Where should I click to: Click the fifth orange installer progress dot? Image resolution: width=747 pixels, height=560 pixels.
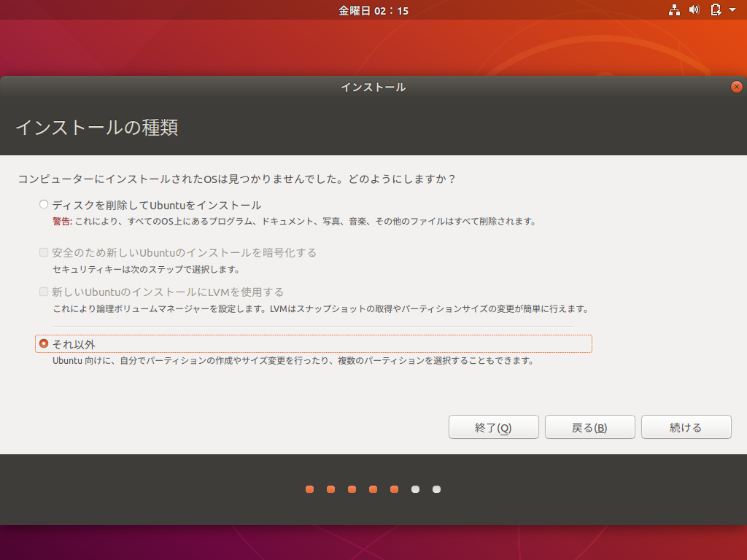395,489
